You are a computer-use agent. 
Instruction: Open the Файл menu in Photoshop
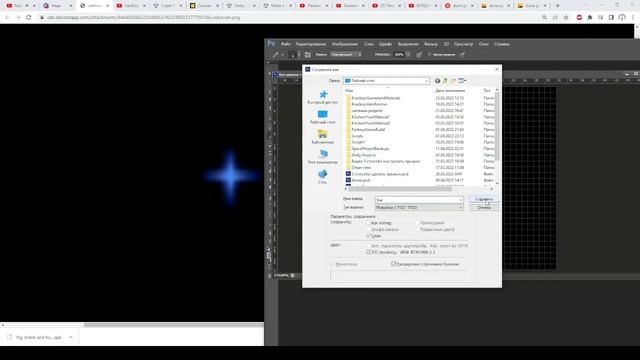pos(286,44)
